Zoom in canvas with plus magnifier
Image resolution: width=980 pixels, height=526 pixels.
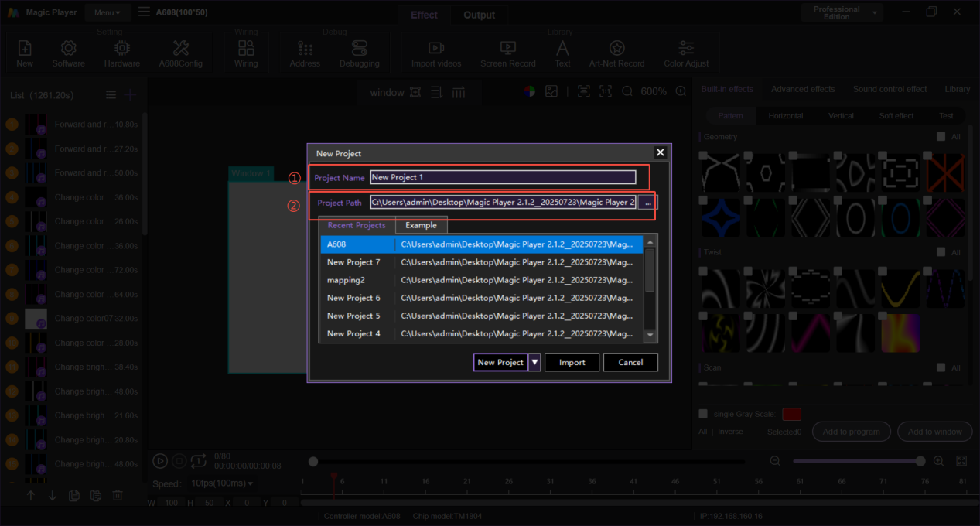point(681,91)
